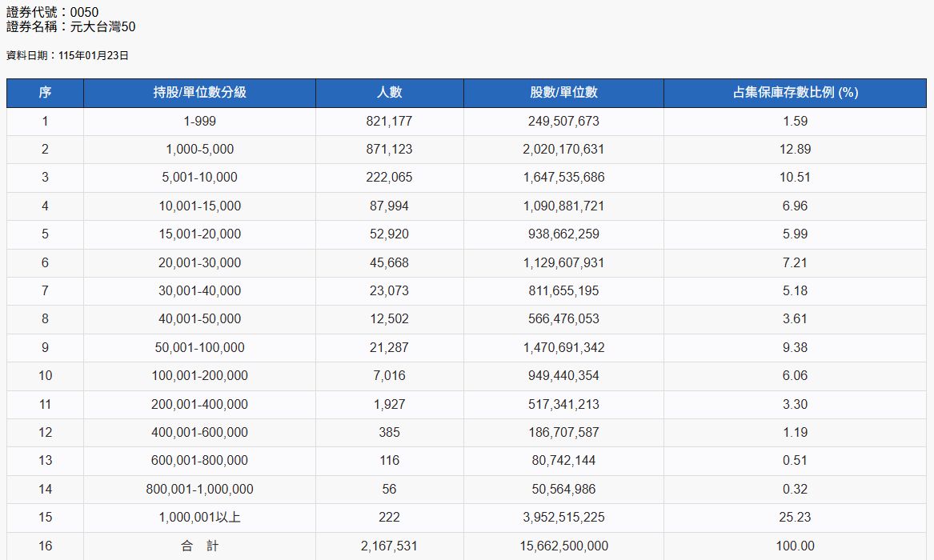Click the 序 column header
Image resolution: width=934 pixels, height=560 pixels.
45,93
